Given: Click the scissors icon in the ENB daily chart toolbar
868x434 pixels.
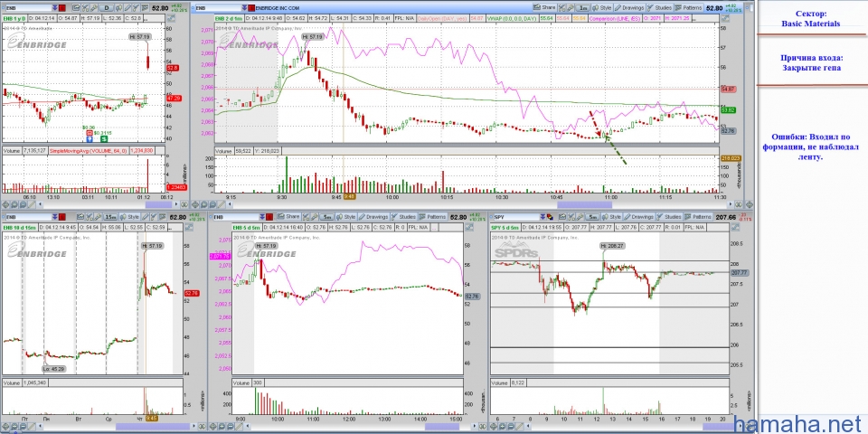Looking at the screenshot, I should coord(85,8).
